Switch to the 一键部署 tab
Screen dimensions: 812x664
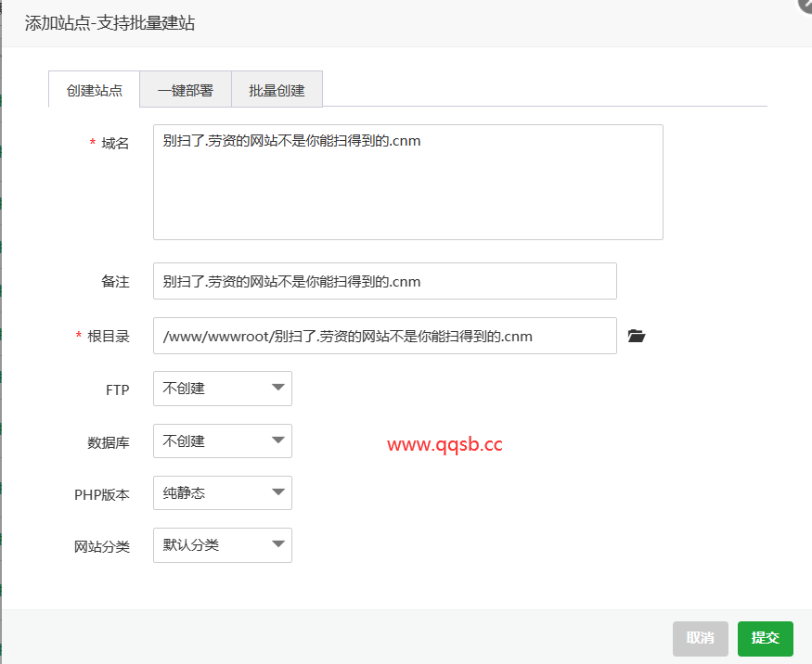(x=185, y=90)
